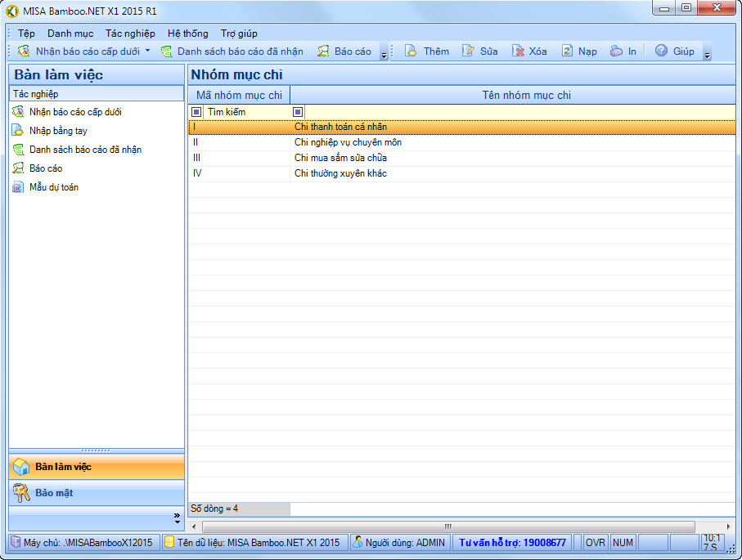Screen dimensions: 742x560
Task: Click the Báo cáo toolbar icon
Action: [x=323, y=51]
